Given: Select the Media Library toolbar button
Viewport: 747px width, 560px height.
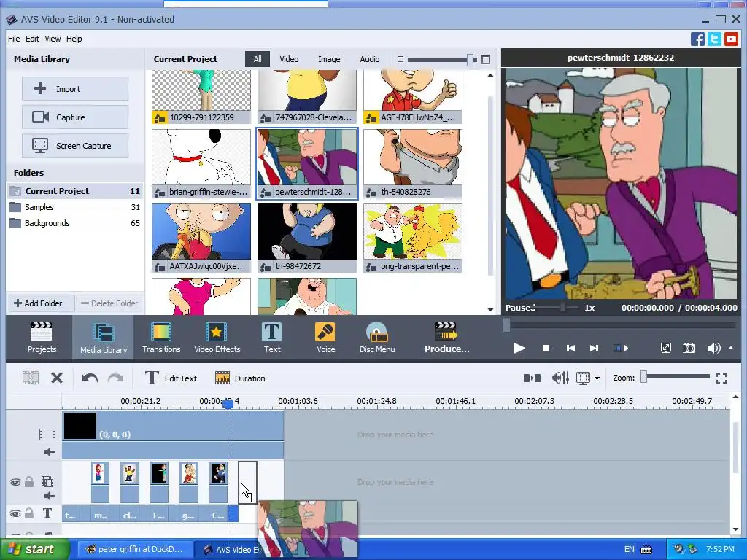Looking at the screenshot, I should pyautogui.click(x=104, y=338).
